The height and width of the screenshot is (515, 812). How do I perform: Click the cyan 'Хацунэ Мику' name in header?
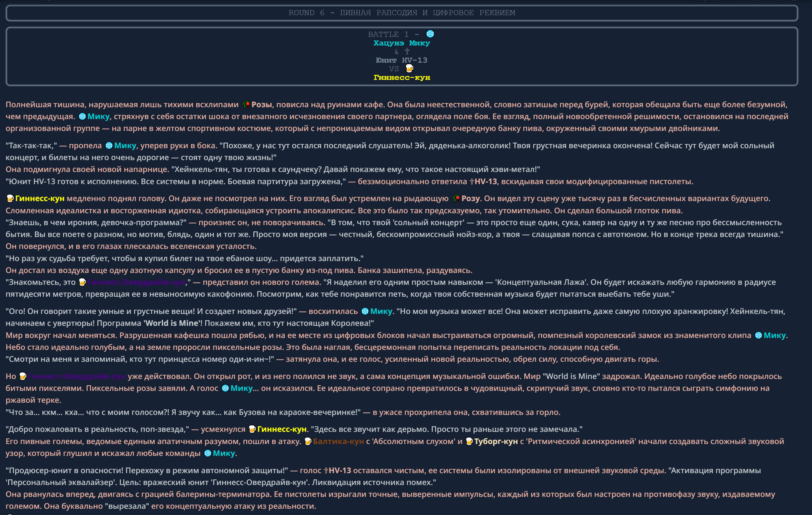402,43
